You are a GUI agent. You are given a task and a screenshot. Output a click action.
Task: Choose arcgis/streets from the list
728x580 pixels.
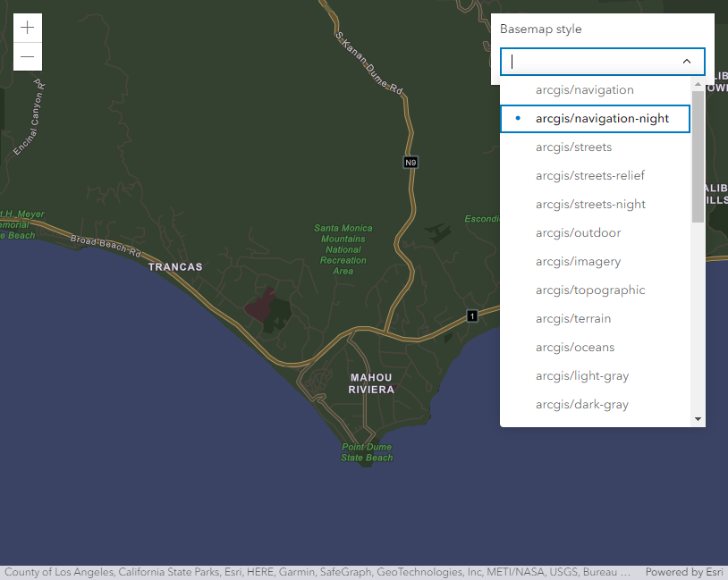573,147
